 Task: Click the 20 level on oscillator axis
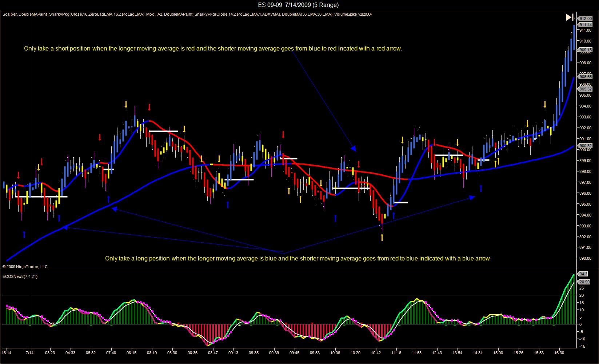tap(582, 296)
